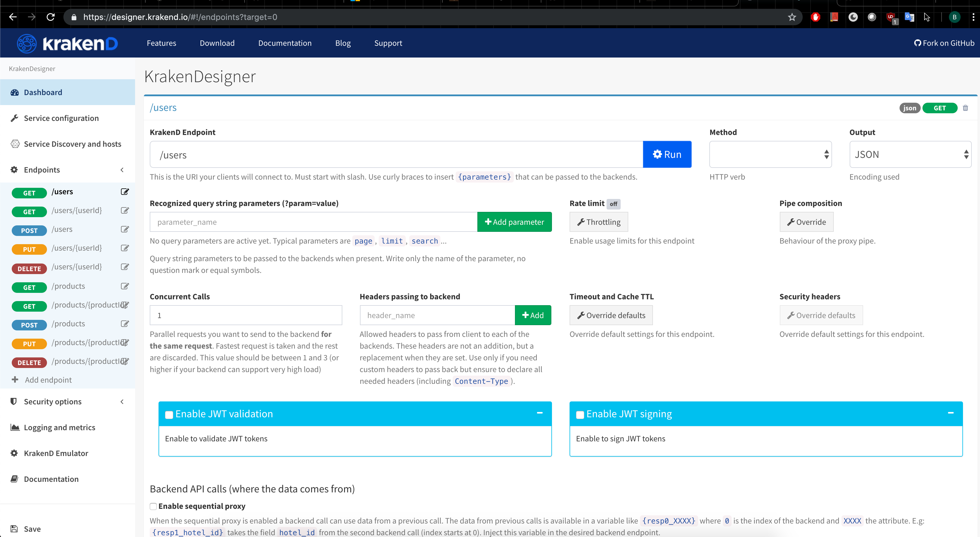Click the browser back arrow

click(13, 17)
